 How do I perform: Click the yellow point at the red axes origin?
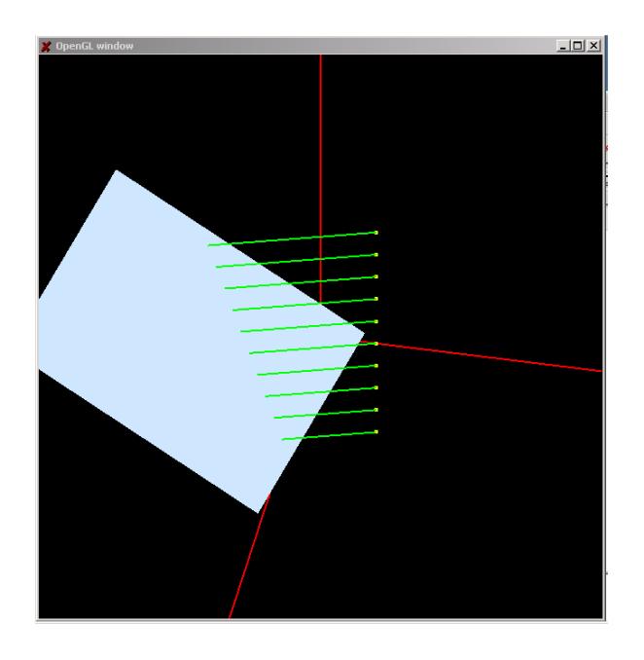[x=376, y=343]
